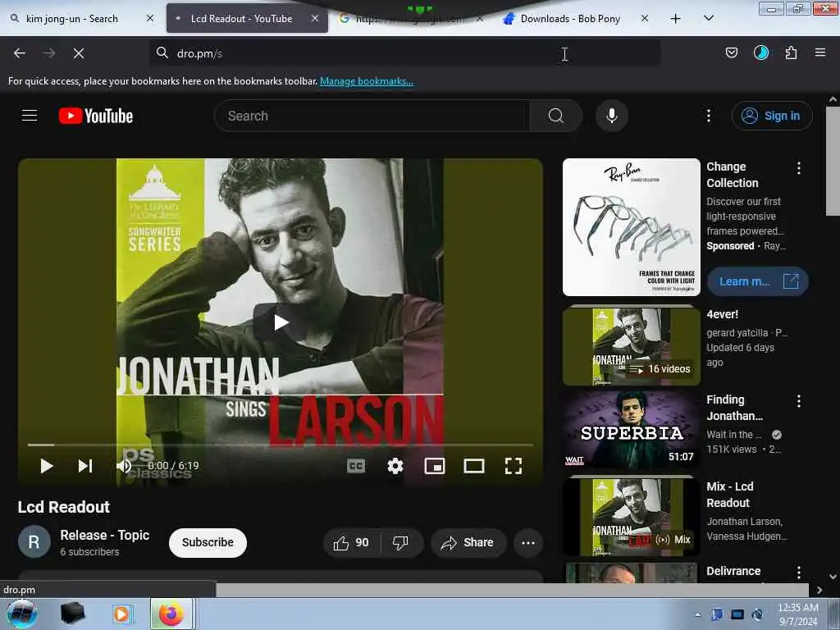Enable miniplayer mode

[435, 466]
